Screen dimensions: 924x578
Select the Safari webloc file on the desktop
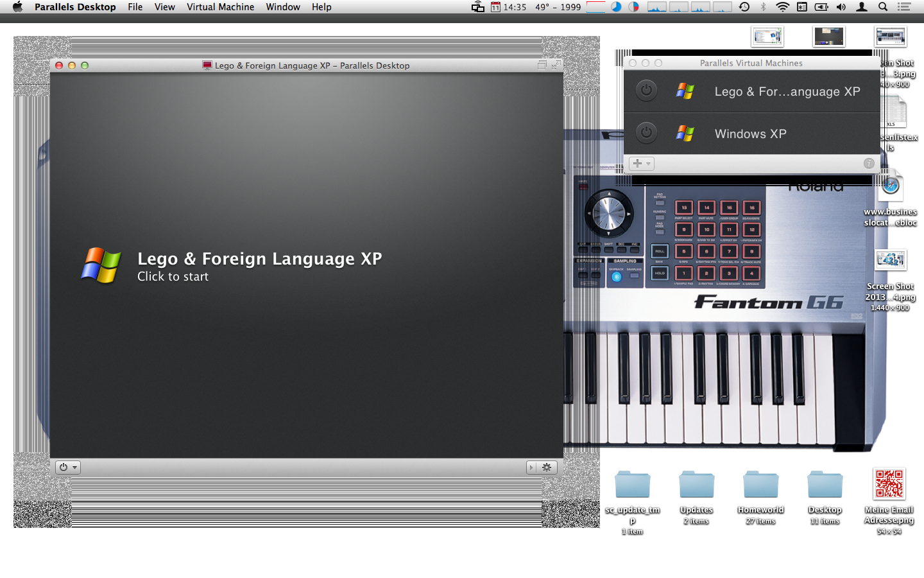(890, 185)
